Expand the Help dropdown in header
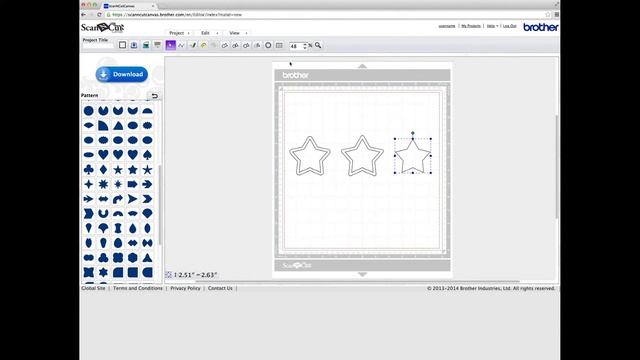The height and width of the screenshot is (360, 640). coord(492,26)
